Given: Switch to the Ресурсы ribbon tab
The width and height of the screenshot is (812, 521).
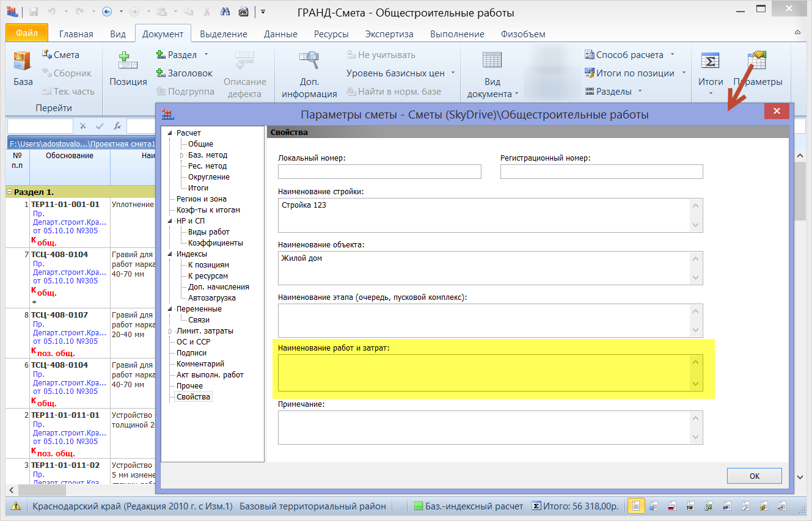Looking at the screenshot, I should (x=331, y=34).
